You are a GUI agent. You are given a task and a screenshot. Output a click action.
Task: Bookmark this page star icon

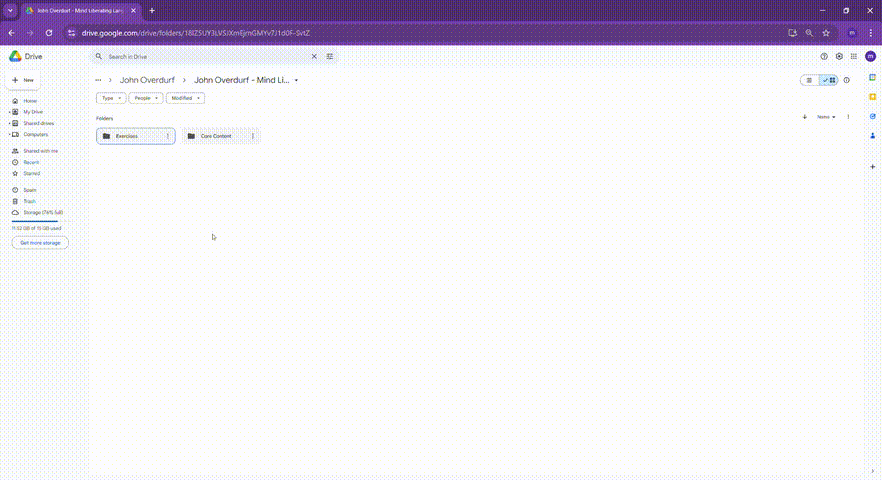[826, 33]
